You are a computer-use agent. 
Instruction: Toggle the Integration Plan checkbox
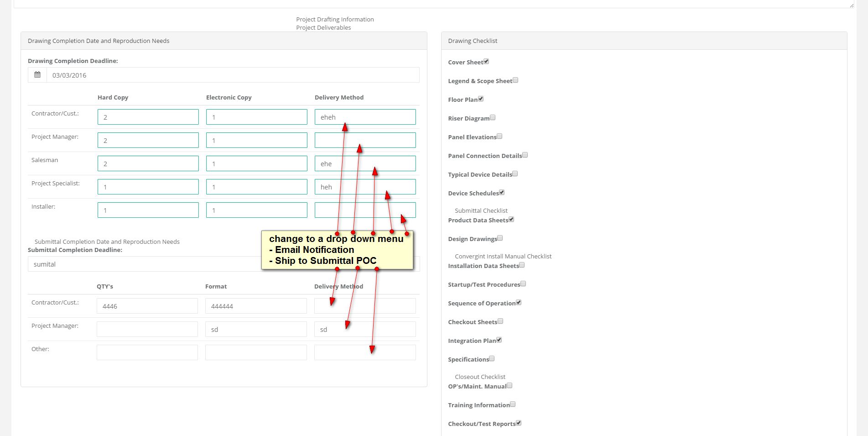pos(499,340)
